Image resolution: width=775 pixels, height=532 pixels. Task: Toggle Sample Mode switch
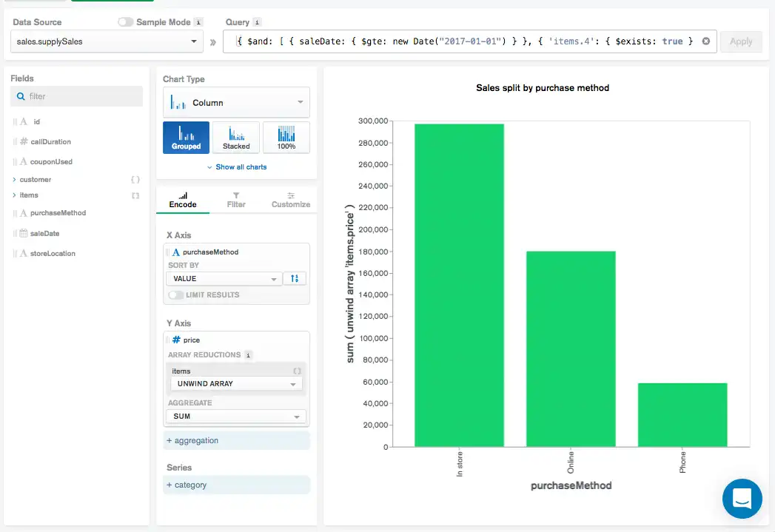126,22
